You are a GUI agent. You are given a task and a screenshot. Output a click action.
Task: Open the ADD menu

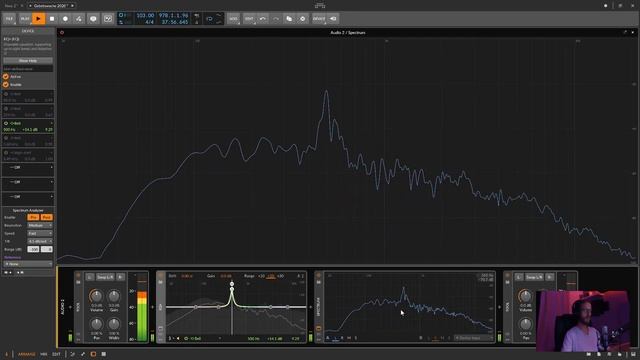pyautogui.click(x=233, y=18)
